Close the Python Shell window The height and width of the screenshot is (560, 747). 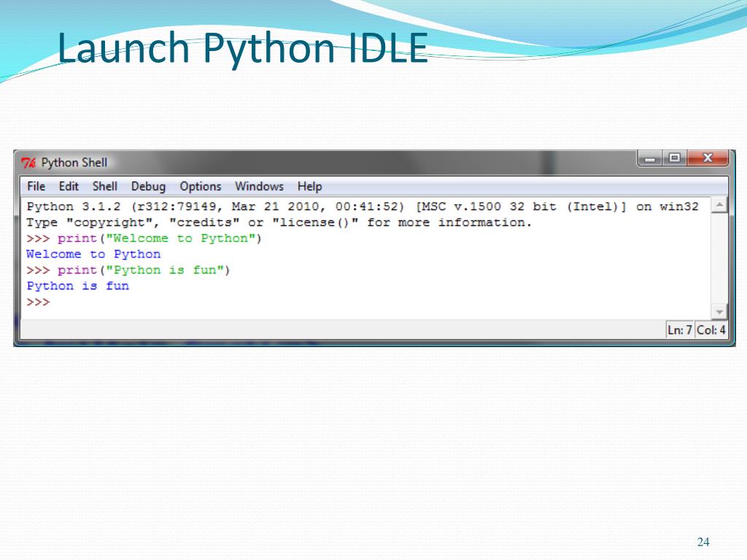pyautogui.click(x=708, y=158)
